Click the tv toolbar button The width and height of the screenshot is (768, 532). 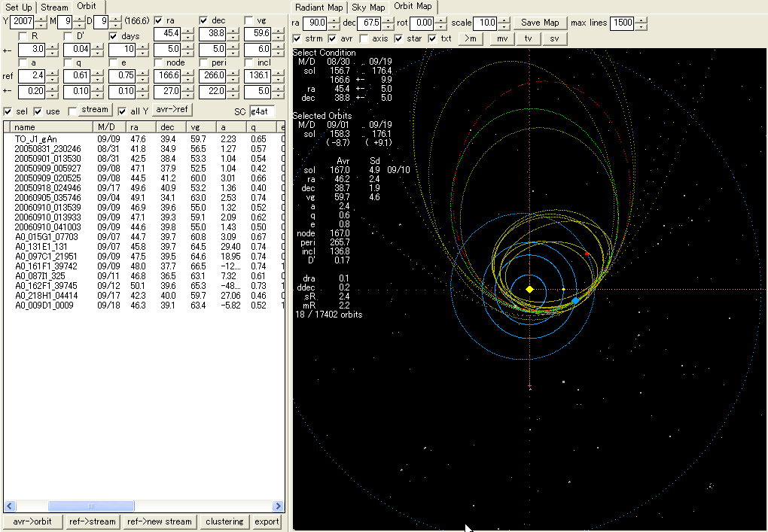point(527,38)
